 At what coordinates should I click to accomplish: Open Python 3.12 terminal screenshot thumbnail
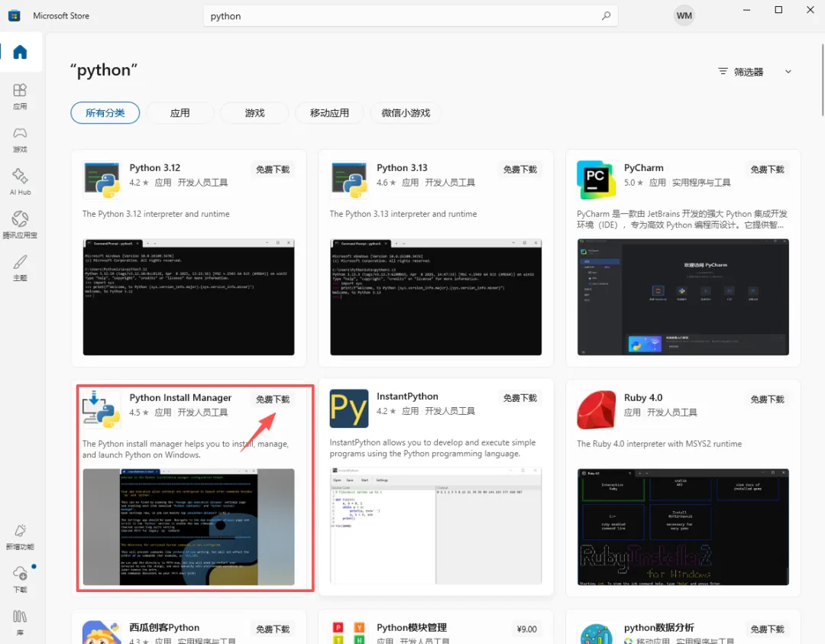(189, 297)
